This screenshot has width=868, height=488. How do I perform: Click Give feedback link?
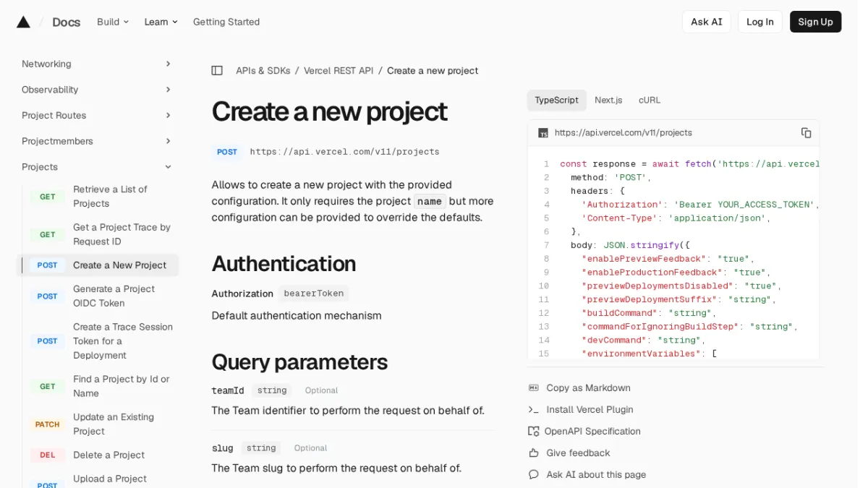point(578,453)
